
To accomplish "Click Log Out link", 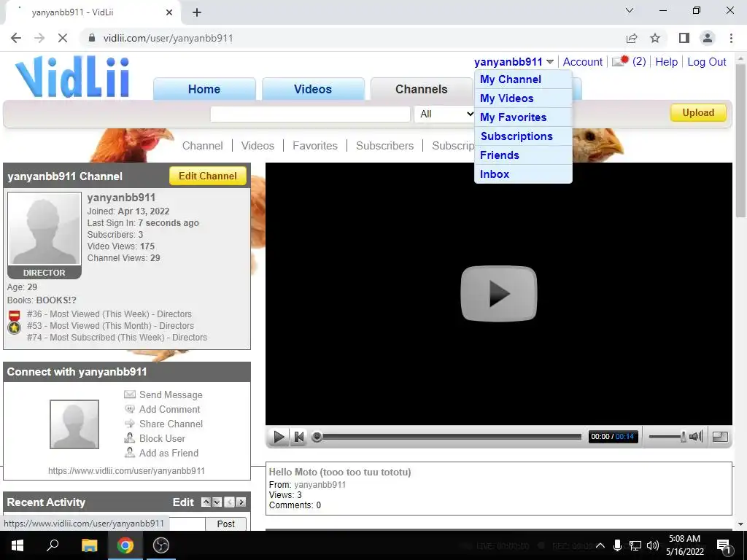I will point(706,62).
